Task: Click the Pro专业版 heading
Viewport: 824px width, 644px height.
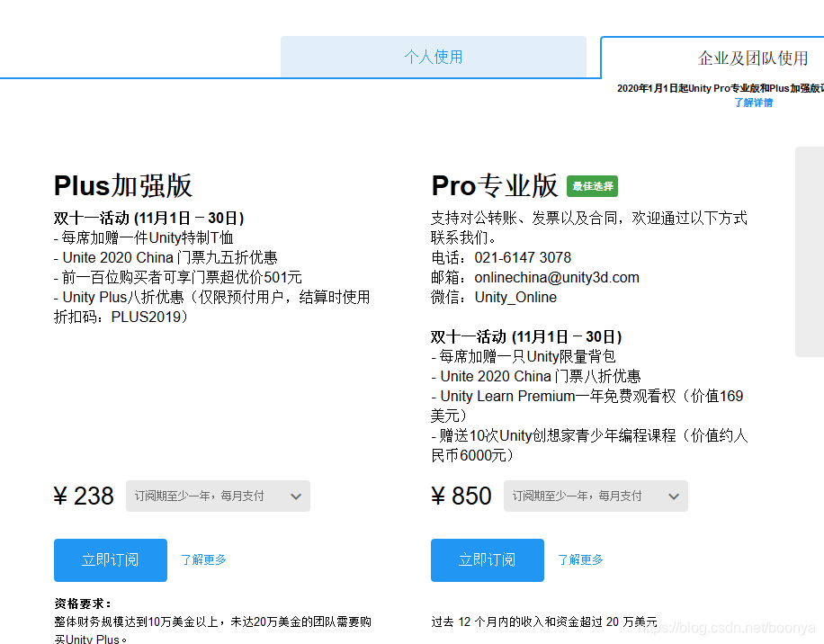Action: (495, 185)
